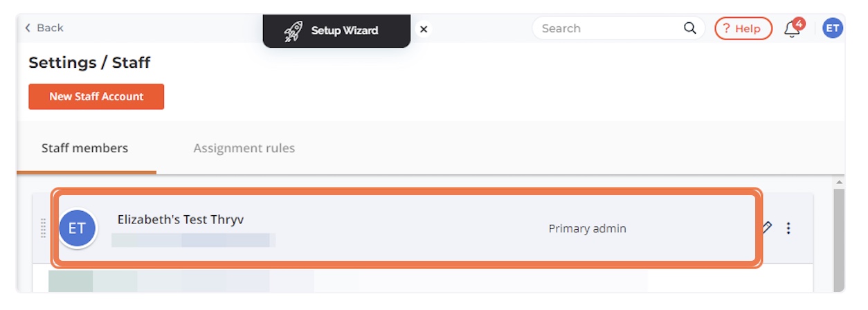
Task: Click the ET staff avatar circle
Action: pyautogui.click(x=77, y=229)
